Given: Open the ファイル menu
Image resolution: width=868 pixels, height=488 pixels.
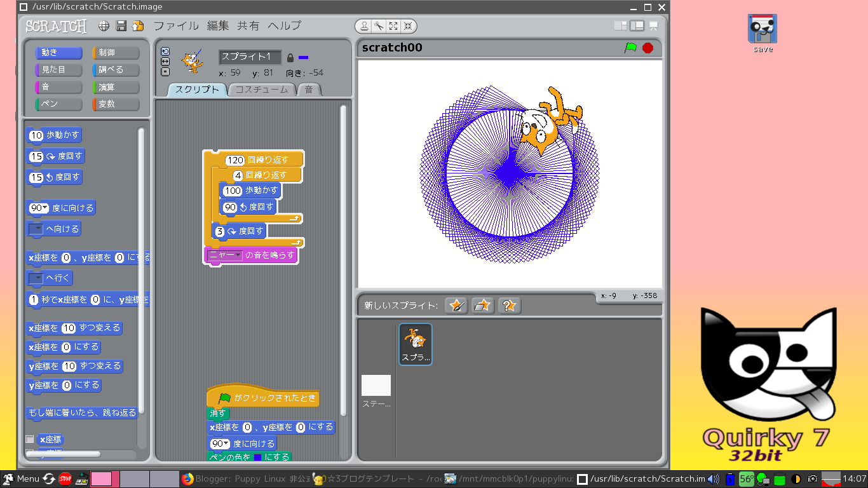Looking at the screenshot, I should (176, 26).
